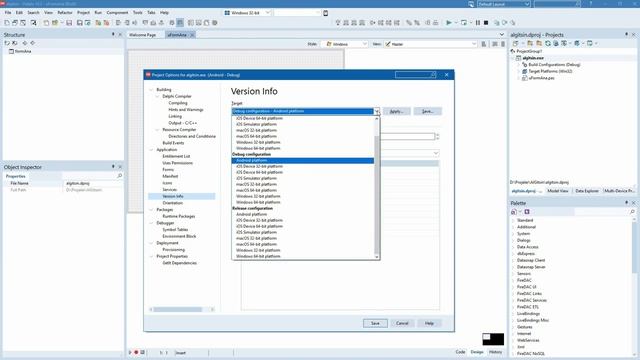Pin the Object Inspector panel
The height and width of the screenshot is (360, 640).
(x=113, y=167)
